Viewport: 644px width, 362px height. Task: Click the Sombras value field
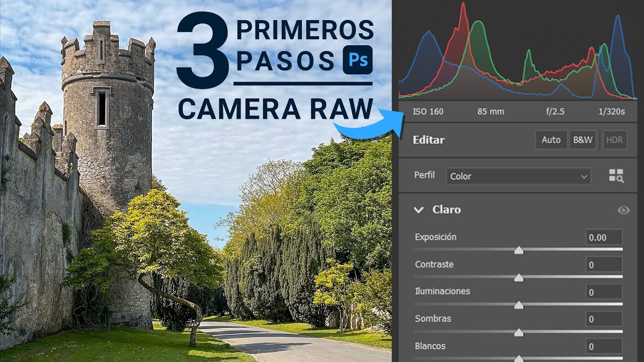pyautogui.click(x=604, y=319)
